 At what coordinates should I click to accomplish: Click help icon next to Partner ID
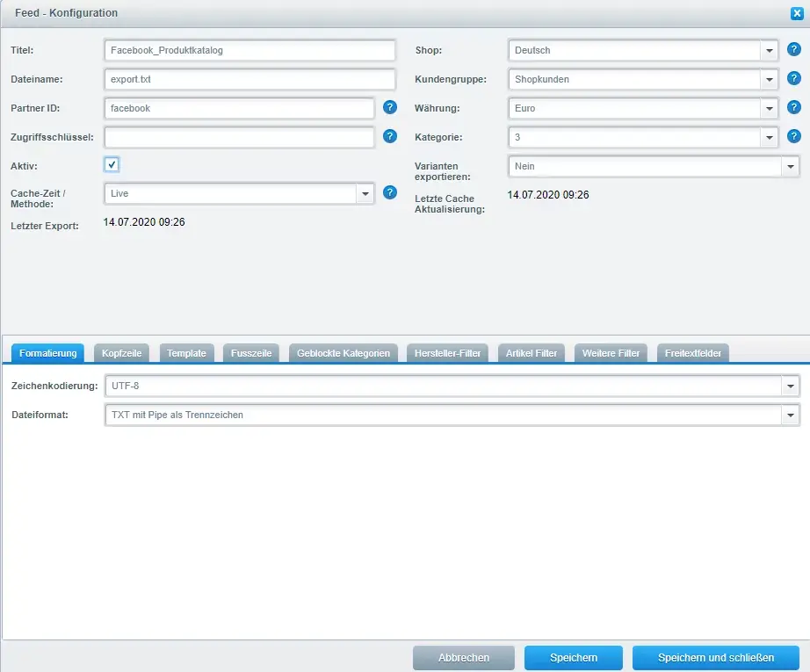coord(390,108)
